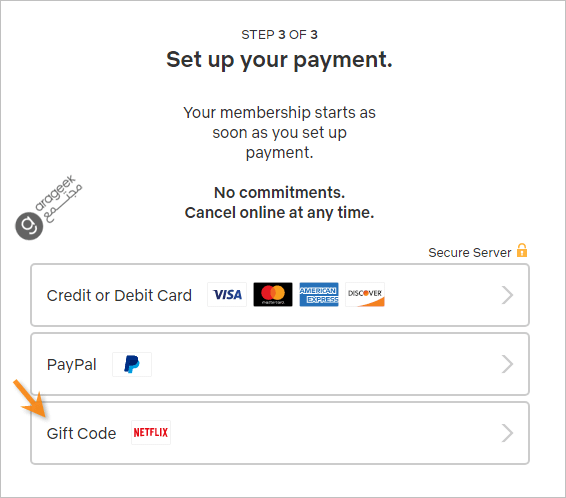Click the Netflix gift code logo
The image size is (566, 498).
tap(151, 432)
